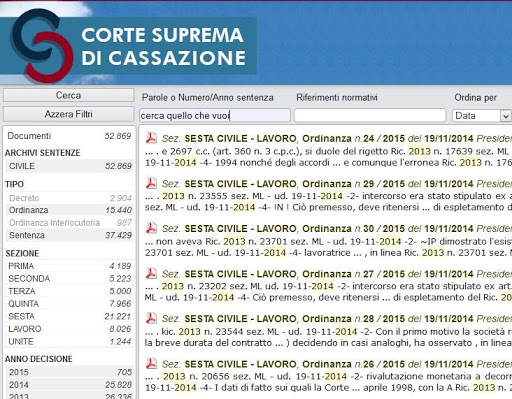Click the Cerca button

click(x=68, y=95)
